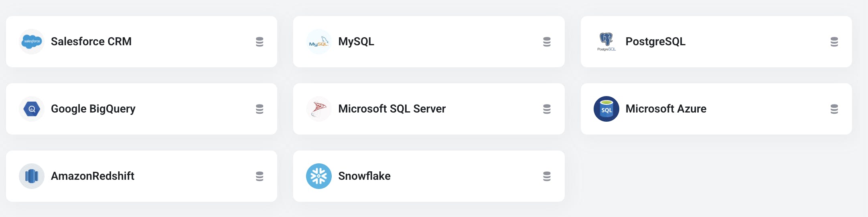The image size is (868, 217).
Task: Pick the Snowflake data source label
Action: [364, 176]
